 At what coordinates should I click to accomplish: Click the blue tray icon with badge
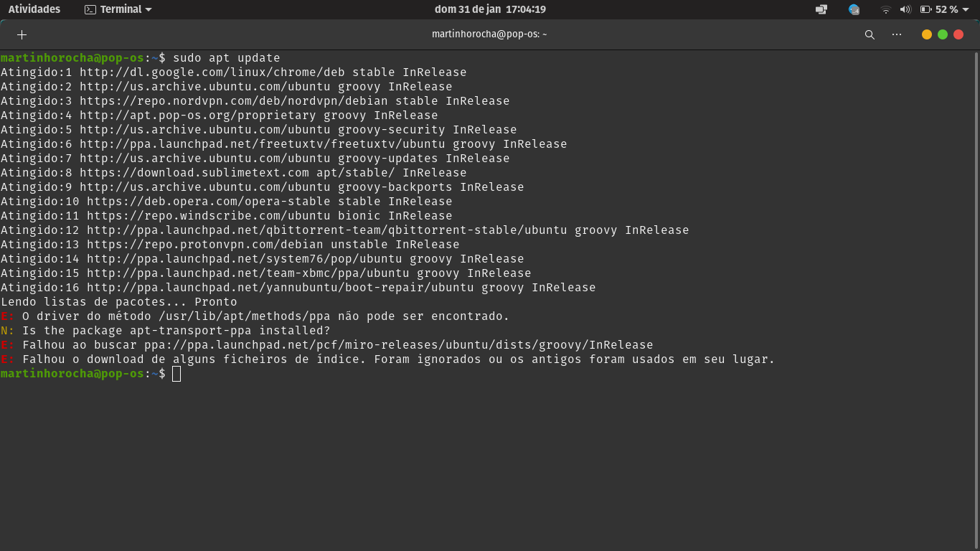[854, 9]
